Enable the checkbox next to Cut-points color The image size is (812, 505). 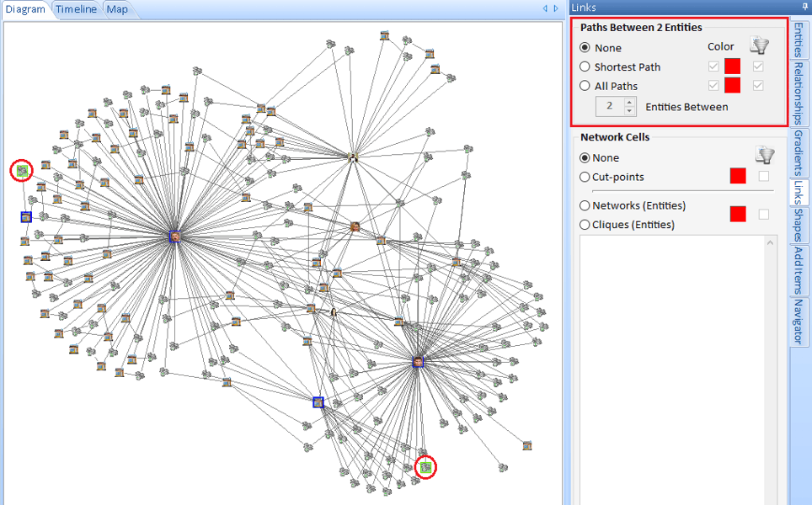tap(764, 176)
